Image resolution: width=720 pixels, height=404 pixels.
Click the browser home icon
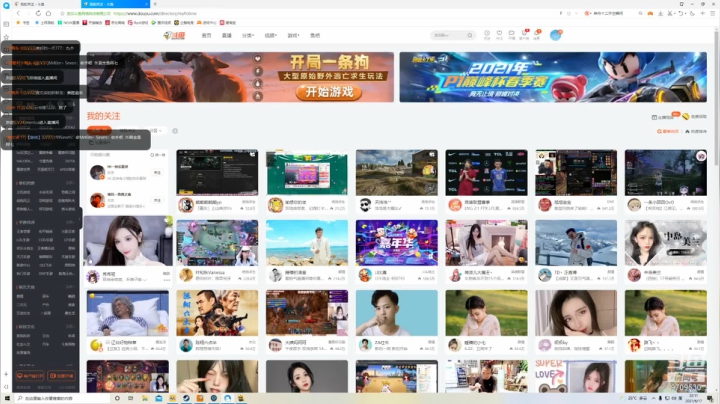click(x=48, y=13)
